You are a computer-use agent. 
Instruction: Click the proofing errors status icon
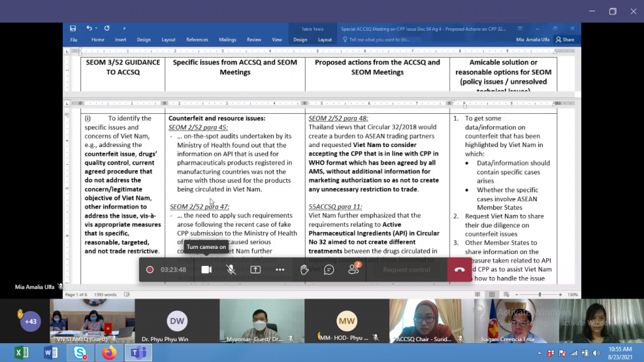point(127,295)
